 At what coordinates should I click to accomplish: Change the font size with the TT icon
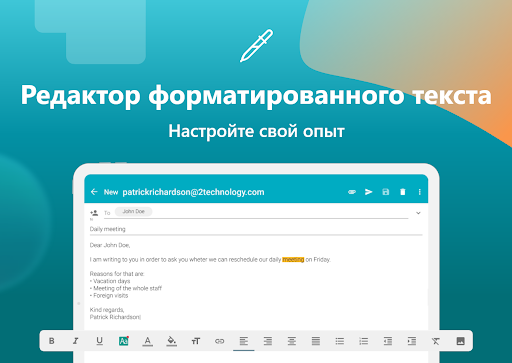point(196,341)
